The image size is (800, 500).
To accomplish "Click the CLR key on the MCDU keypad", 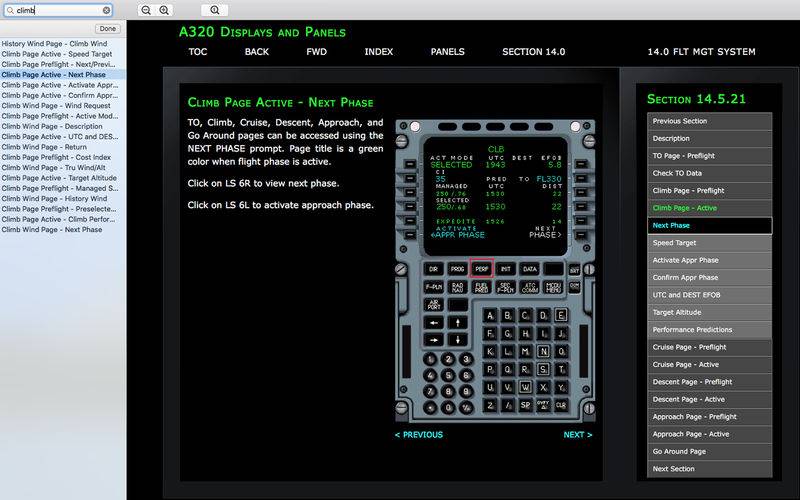I will click(561, 406).
